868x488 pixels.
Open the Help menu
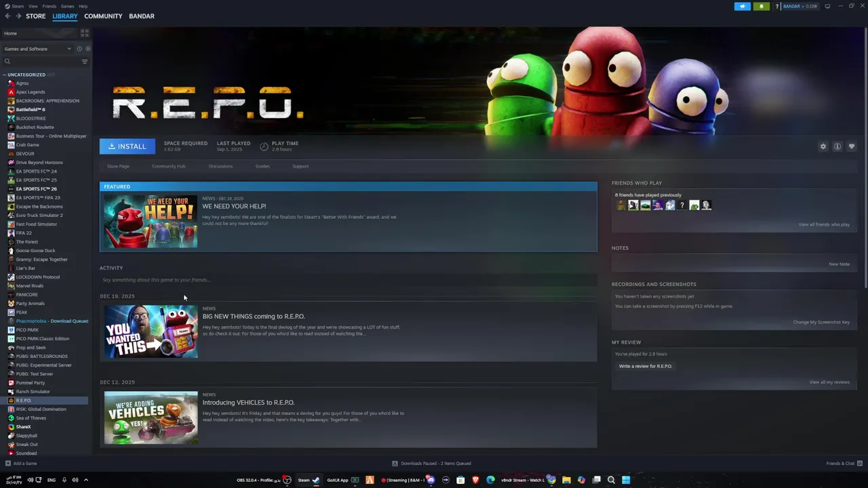[x=83, y=6]
